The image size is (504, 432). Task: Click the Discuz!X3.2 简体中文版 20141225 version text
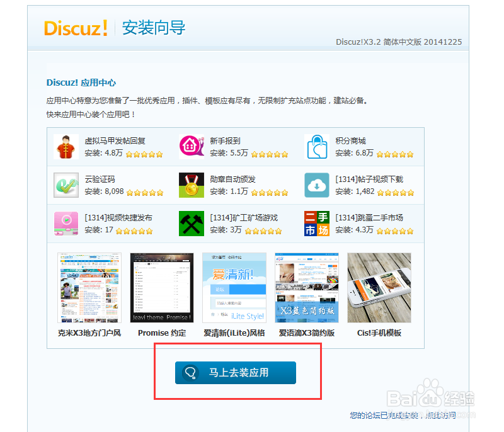pyautogui.click(x=399, y=42)
